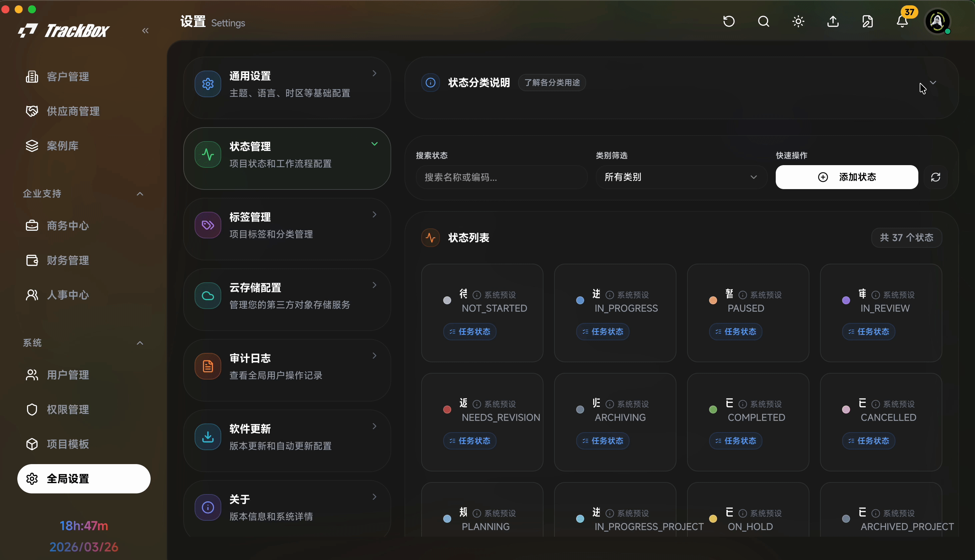Open 用户管理 in the sidebar
The image size is (975, 560).
[84, 375]
